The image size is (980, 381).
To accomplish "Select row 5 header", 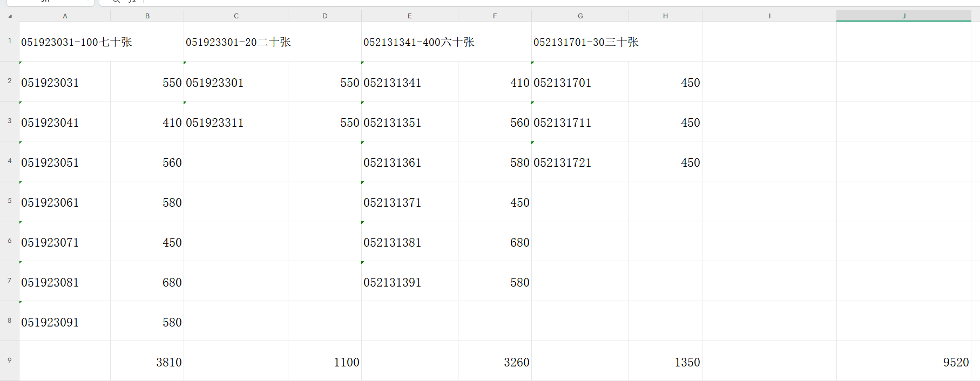I will (x=9, y=201).
